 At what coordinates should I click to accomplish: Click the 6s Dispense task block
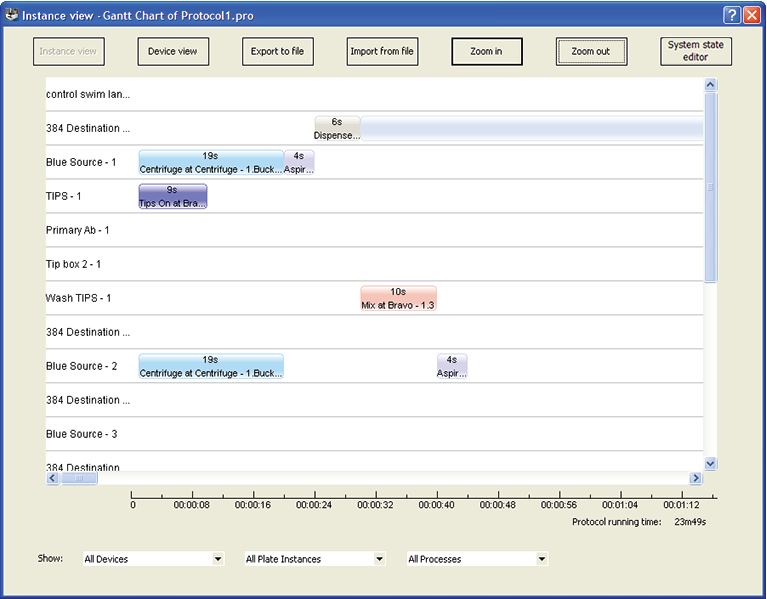click(x=337, y=128)
